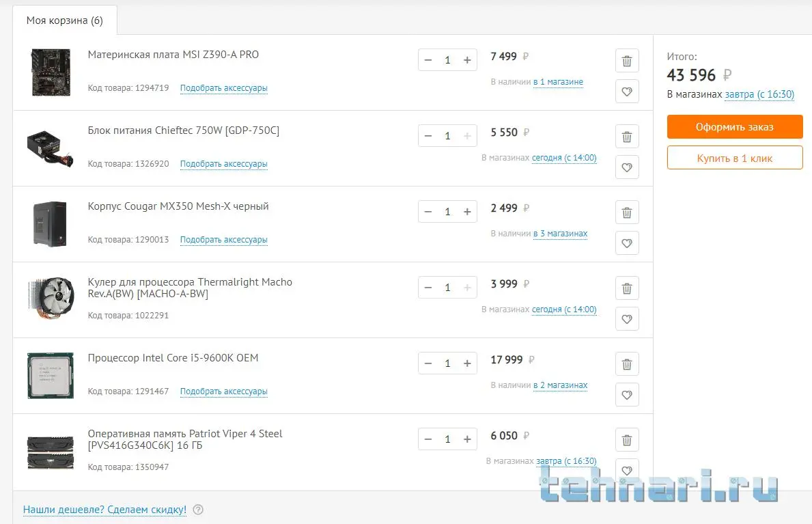812x524 pixels.
Task: Favorite the Intel Core i5-9600K processor
Action: pos(627,395)
